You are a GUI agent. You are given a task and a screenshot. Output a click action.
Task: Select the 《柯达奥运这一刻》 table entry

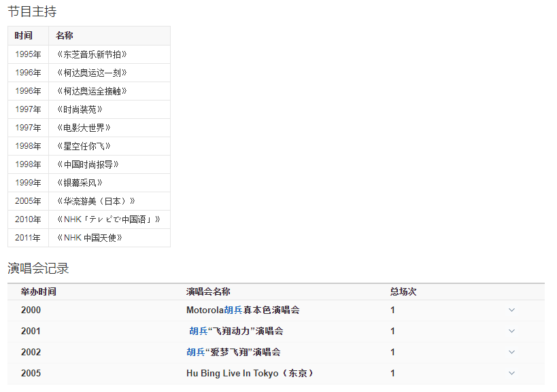pos(109,73)
